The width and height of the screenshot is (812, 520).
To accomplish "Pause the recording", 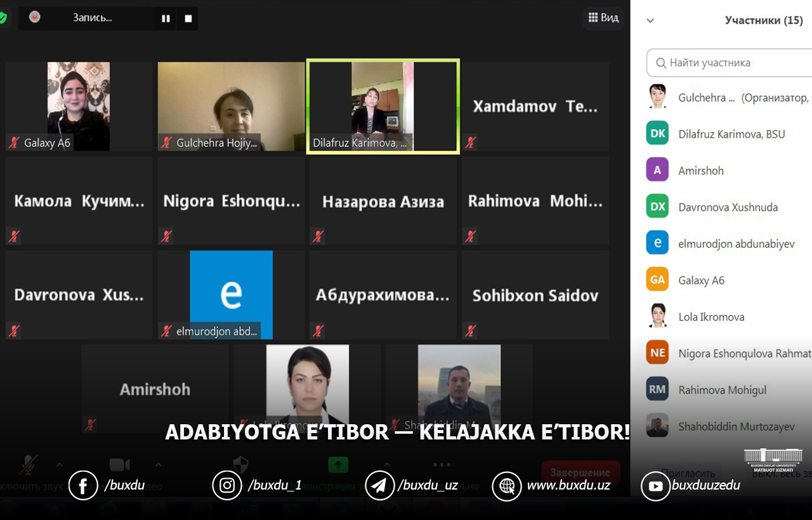I will point(166,18).
